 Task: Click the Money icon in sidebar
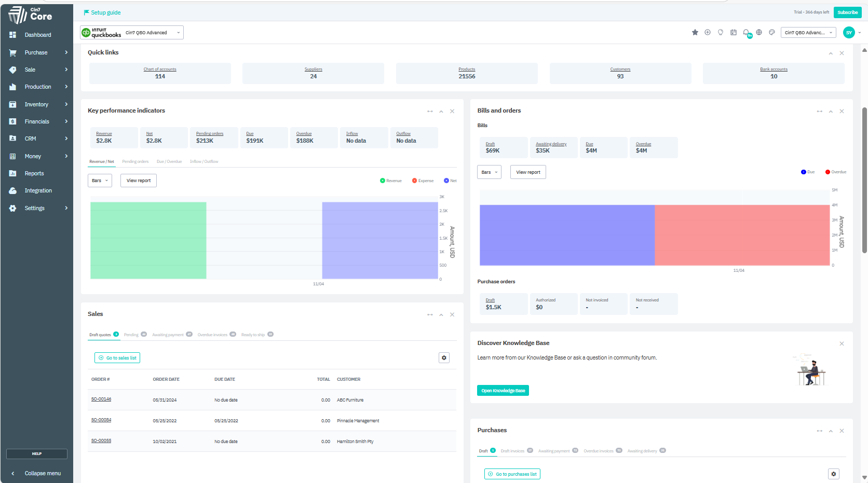coord(13,156)
